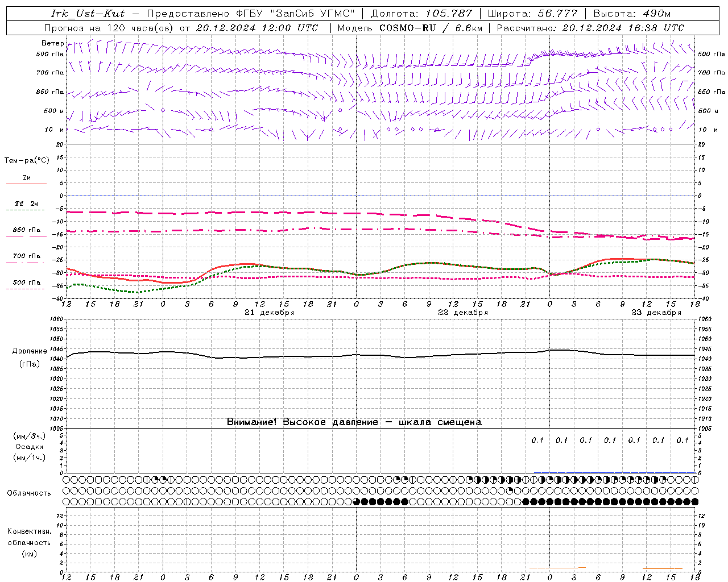Click the Давление pressure panel label
This screenshot has width=728, height=582.
(30, 351)
